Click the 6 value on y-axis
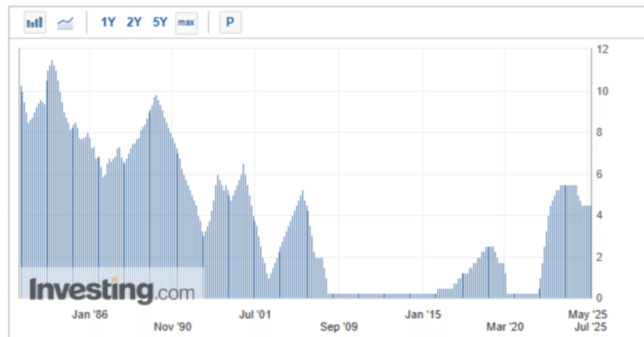 point(600,175)
